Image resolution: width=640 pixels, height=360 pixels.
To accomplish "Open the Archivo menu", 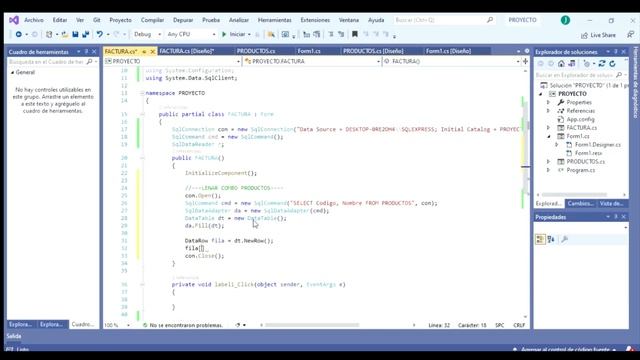I will click(x=34, y=20).
